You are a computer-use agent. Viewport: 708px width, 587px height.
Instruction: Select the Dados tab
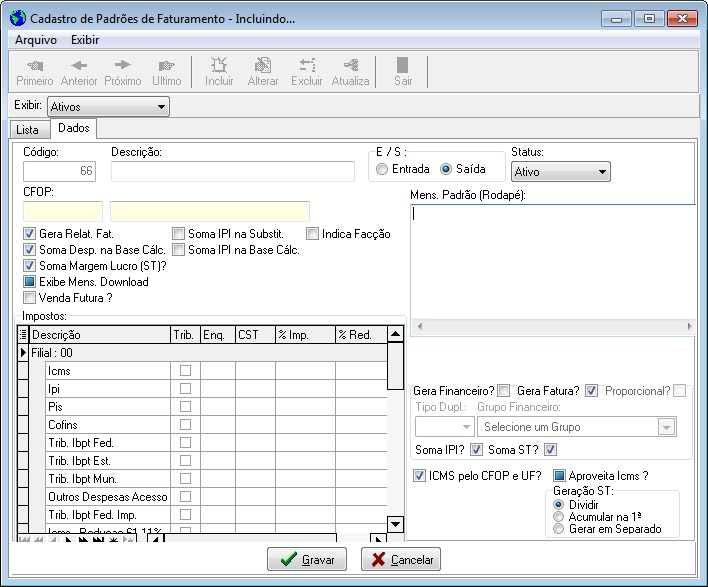[x=74, y=128]
